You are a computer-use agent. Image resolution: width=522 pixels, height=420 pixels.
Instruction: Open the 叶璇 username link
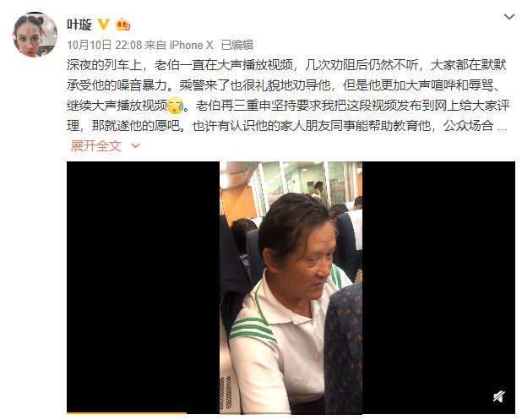tap(79, 25)
